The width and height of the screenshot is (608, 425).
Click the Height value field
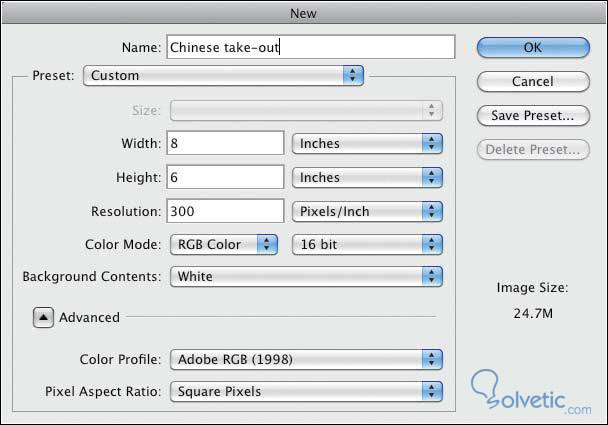(226, 177)
